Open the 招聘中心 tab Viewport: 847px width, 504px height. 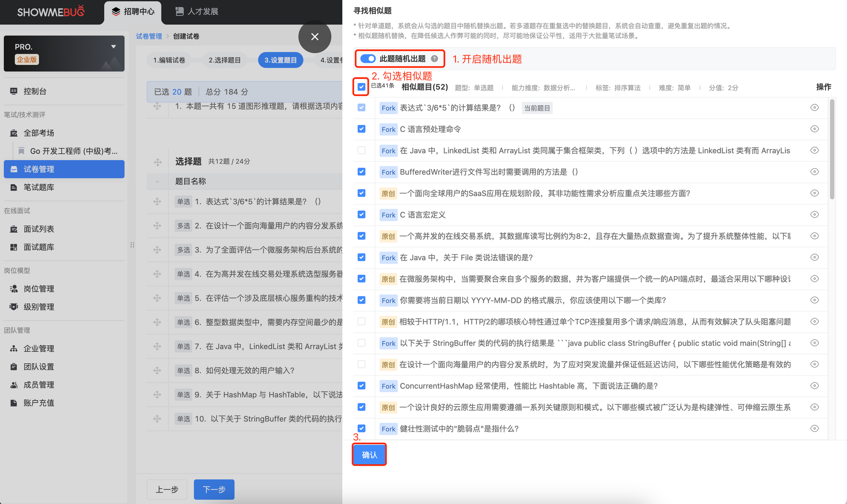pos(133,12)
